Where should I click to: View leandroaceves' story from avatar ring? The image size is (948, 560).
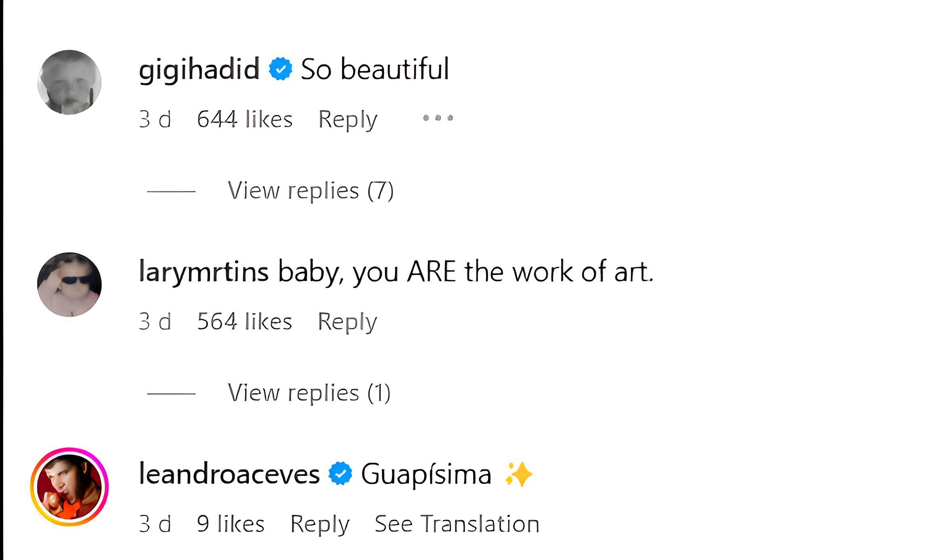69,487
